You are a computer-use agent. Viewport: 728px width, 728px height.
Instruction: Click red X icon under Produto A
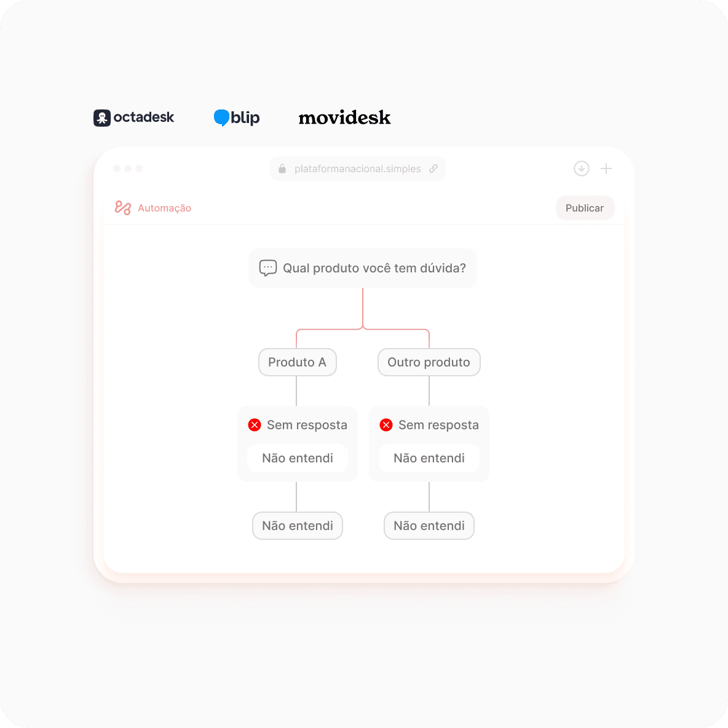tap(255, 425)
